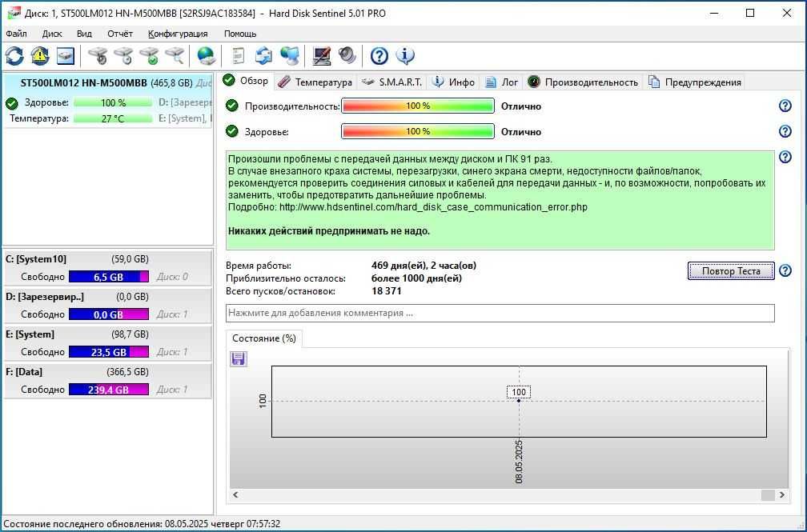Click the green checkmark beside Здоровье in overview
Screen dimensions: 807x532
coord(232,131)
